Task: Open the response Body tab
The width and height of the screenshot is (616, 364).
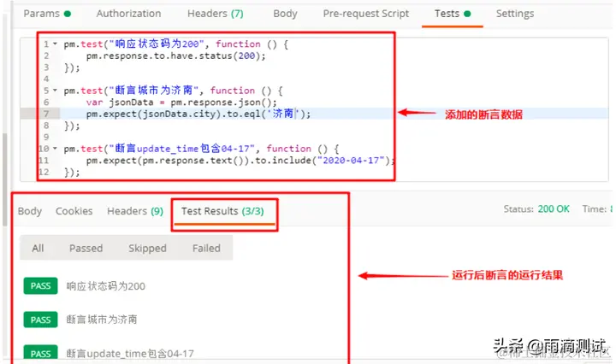Action: tap(30, 211)
